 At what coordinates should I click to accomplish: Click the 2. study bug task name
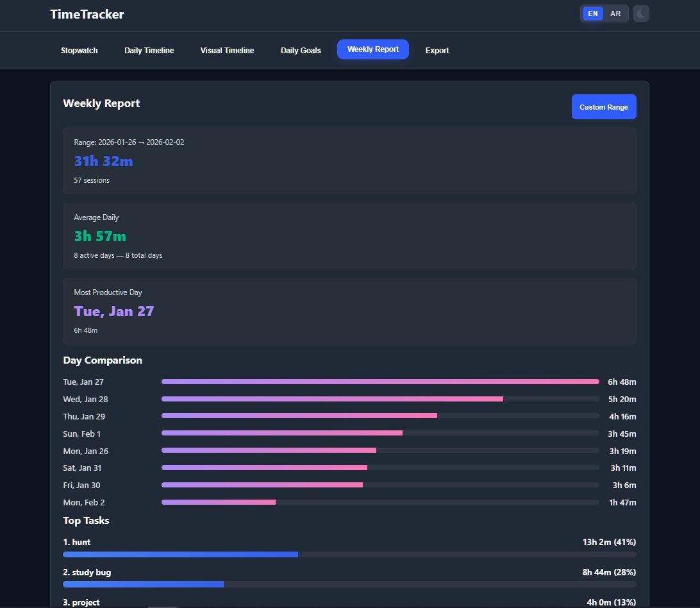(x=87, y=572)
